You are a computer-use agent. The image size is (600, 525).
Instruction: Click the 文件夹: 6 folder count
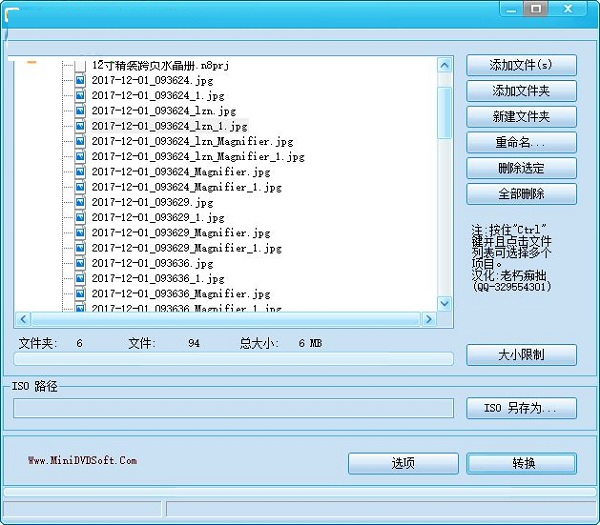(51, 343)
